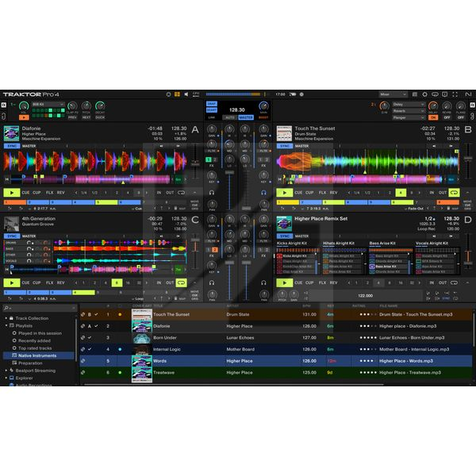Viewport: 476px width, 476px height.
Task: Start playback on Deck A
Action: point(12,193)
